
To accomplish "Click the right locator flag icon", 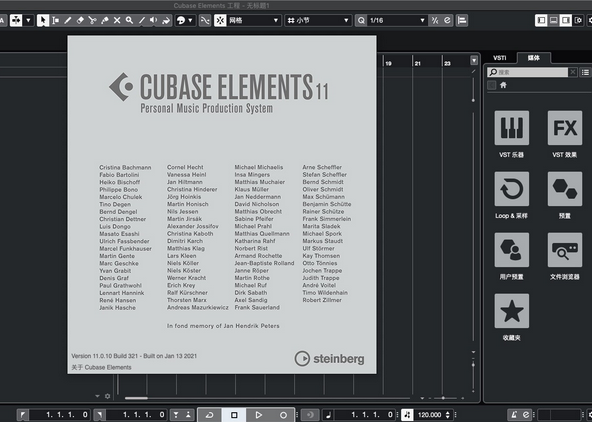I will (100, 415).
